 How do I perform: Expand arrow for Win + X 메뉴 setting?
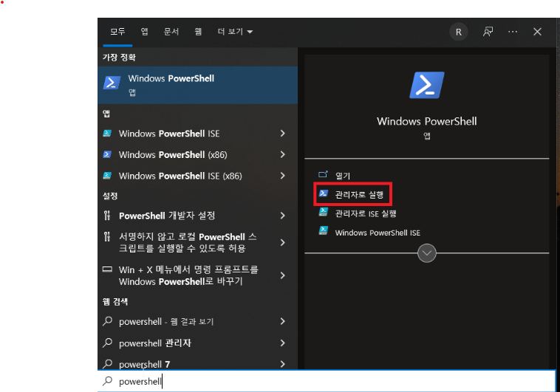(282, 275)
